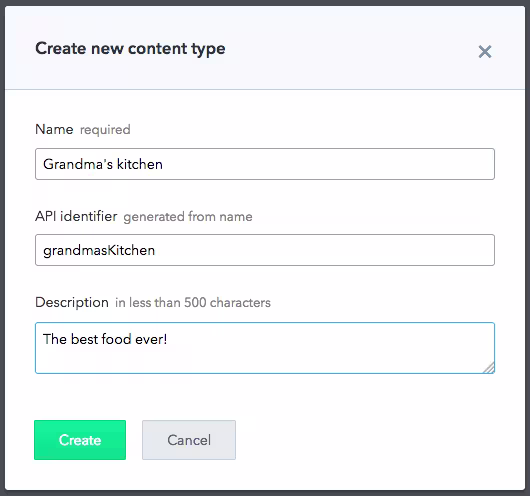
Task: Click the 'required' hint text
Action: [x=105, y=130]
